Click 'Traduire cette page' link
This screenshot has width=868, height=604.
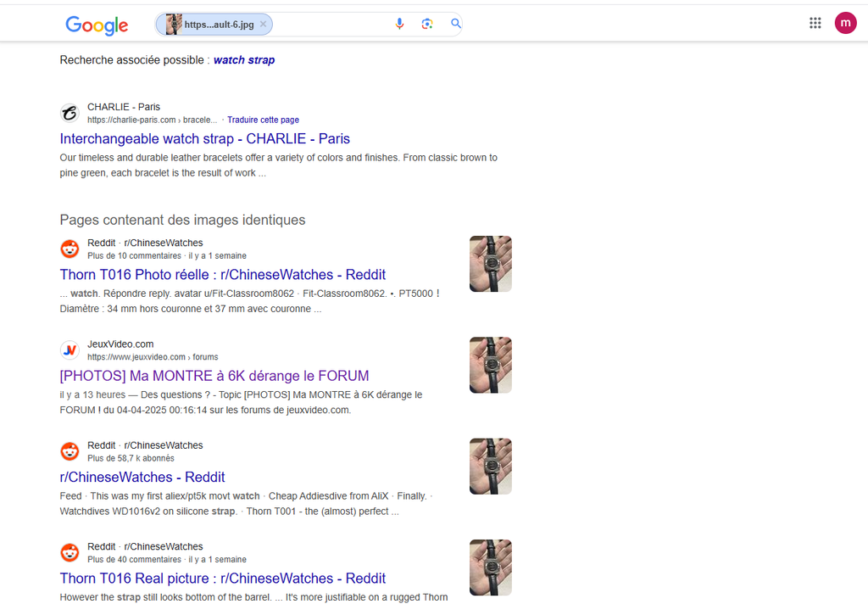(263, 120)
